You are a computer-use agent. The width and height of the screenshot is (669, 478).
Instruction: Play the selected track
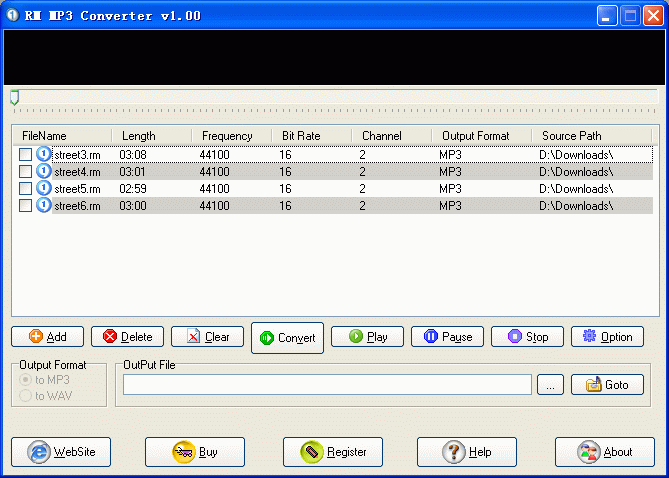click(x=367, y=337)
